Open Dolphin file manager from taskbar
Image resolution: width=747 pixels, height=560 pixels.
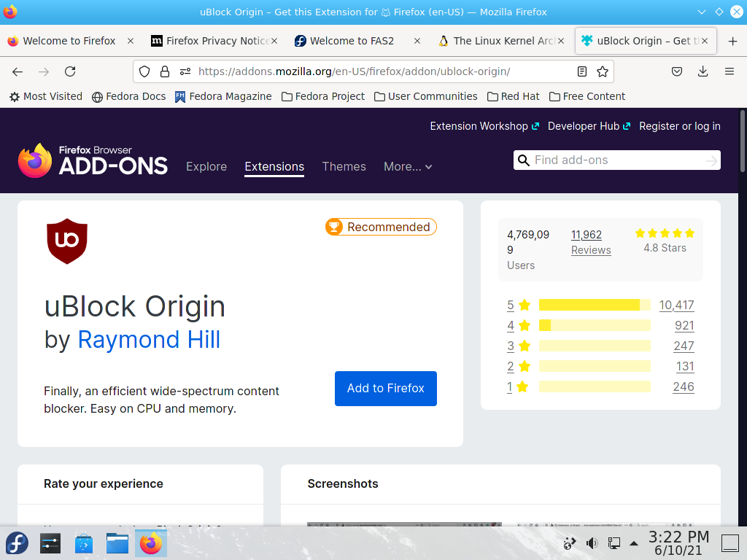pyautogui.click(x=117, y=543)
